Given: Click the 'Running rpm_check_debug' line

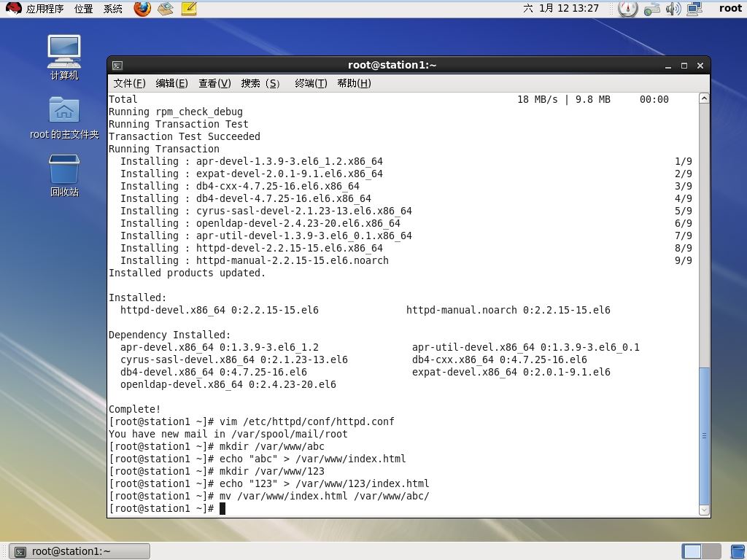Looking at the screenshot, I should 176,112.
